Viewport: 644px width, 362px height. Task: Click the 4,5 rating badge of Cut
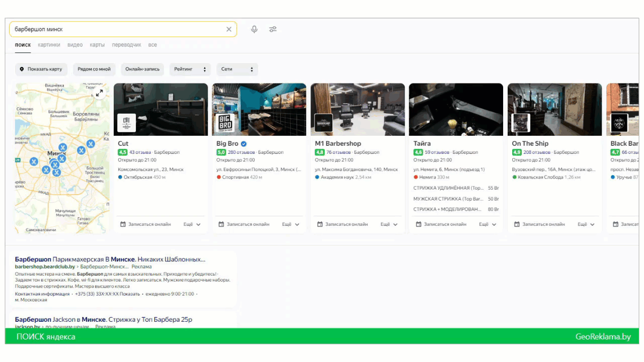[x=123, y=152]
